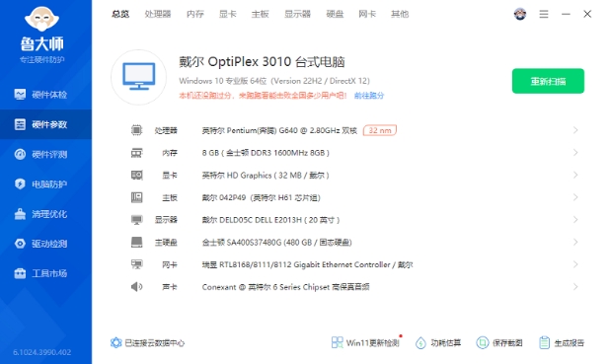Expand the 内存 row chevron
The width and height of the screenshot is (610, 364).
tap(575, 153)
